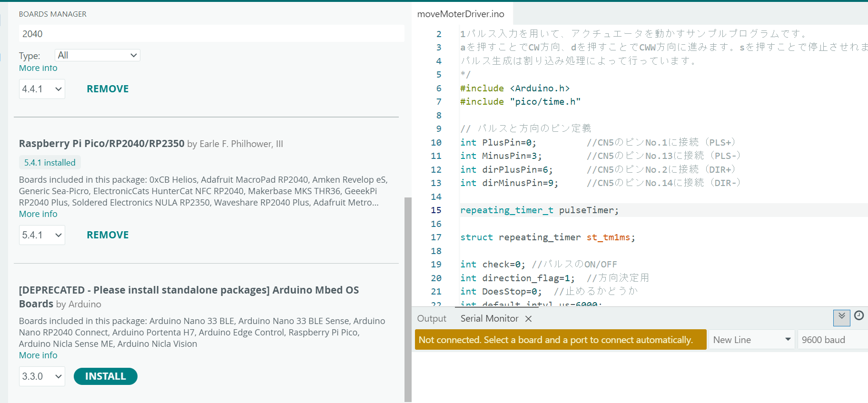
Task: Open the New Line ending dropdown
Action: pyautogui.click(x=751, y=340)
